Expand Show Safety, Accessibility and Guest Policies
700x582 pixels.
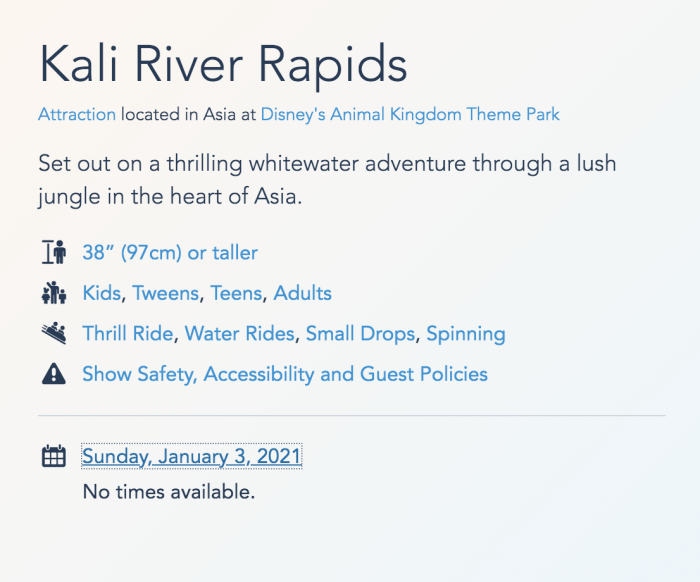[x=285, y=374]
